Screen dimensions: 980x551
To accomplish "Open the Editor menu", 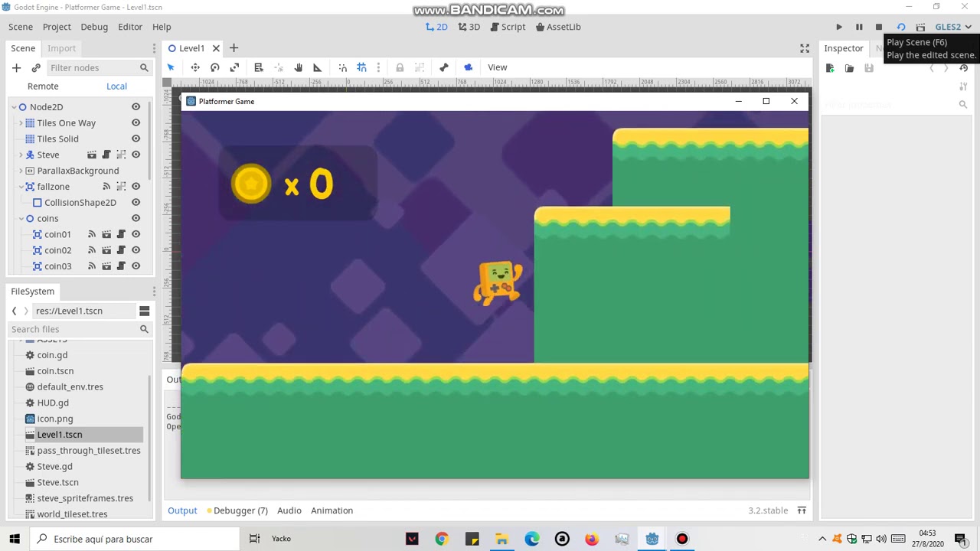I will 130,27.
